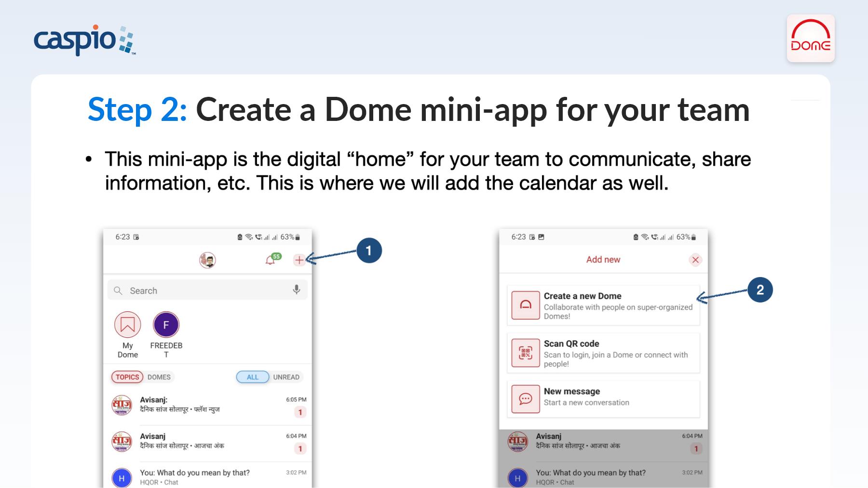The height and width of the screenshot is (488, 868).
Task: Tap battery 63% indicator in left phone status bar
Action: pos(290,237)
